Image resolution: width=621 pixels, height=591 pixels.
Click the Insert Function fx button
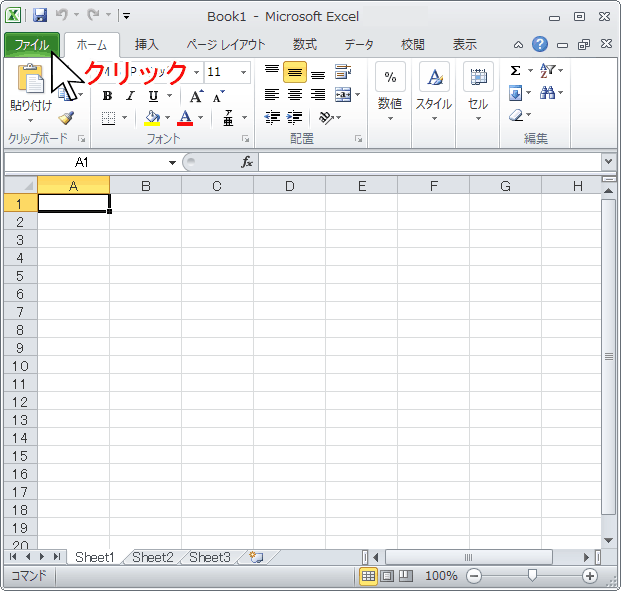coord(246,162)
